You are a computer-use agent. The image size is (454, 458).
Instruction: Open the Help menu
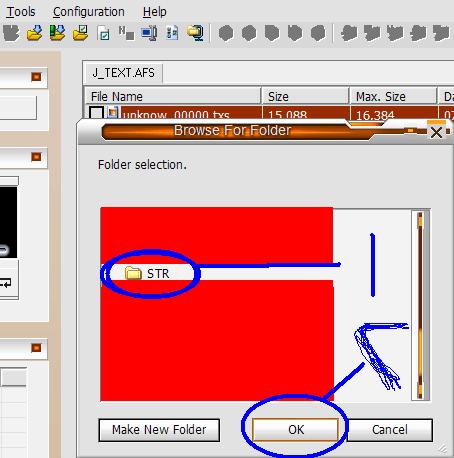pyautogui.click(x=154, y=12)
